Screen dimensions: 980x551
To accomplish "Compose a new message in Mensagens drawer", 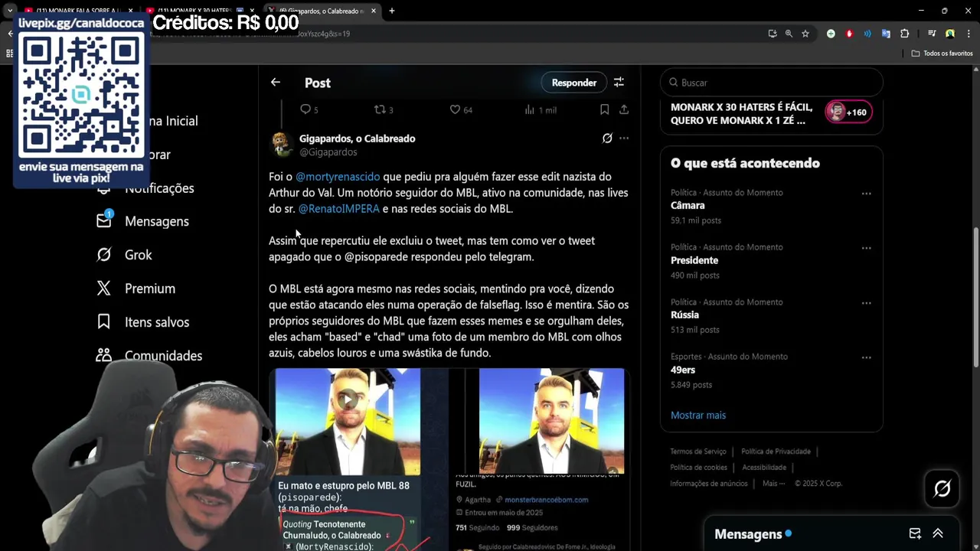I will coord(915,533).
